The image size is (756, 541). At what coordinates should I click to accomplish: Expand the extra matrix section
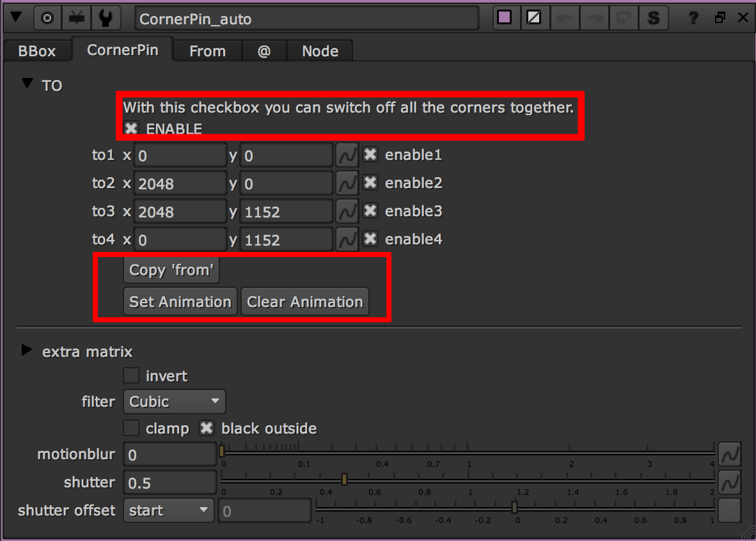point(26,350)
